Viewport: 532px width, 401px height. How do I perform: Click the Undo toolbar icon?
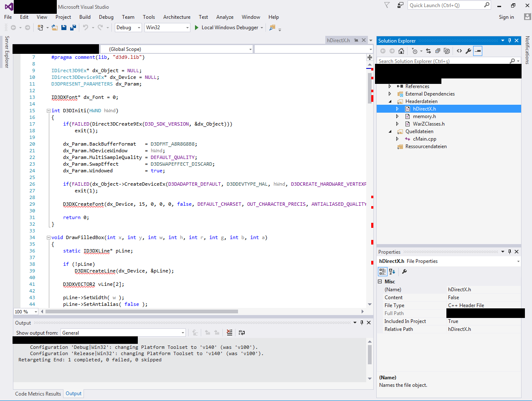point(86,28)
